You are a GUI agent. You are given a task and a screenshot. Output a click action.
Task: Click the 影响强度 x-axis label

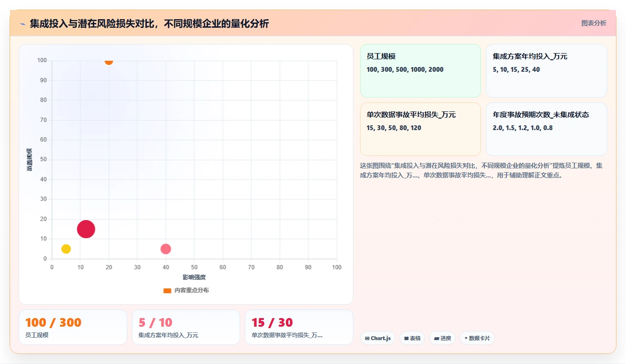(x=194, y=277)
